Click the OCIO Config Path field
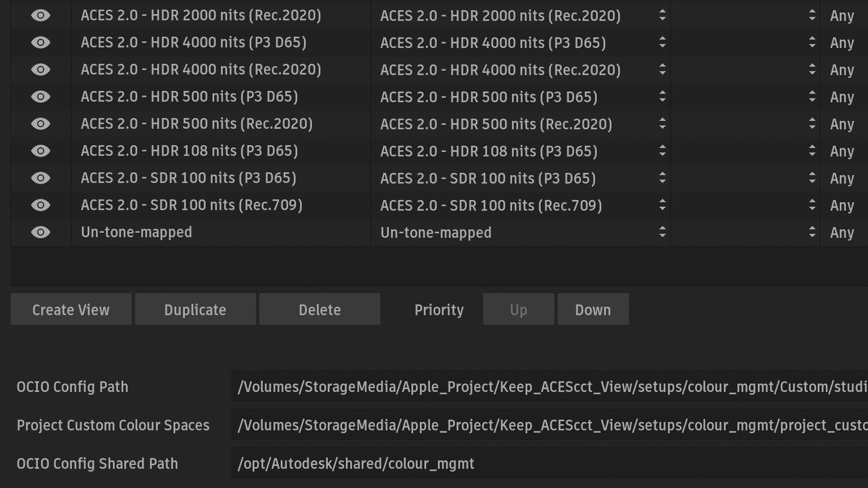Screen dimensions: 868x488 [x=549, y=387]
